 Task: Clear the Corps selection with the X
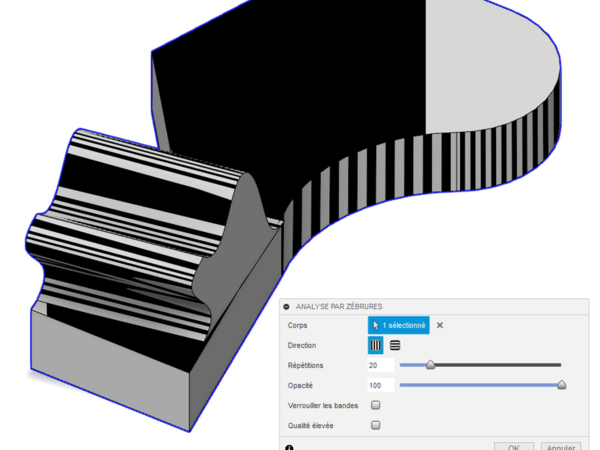pyautogui.click(x=440, y=325)
